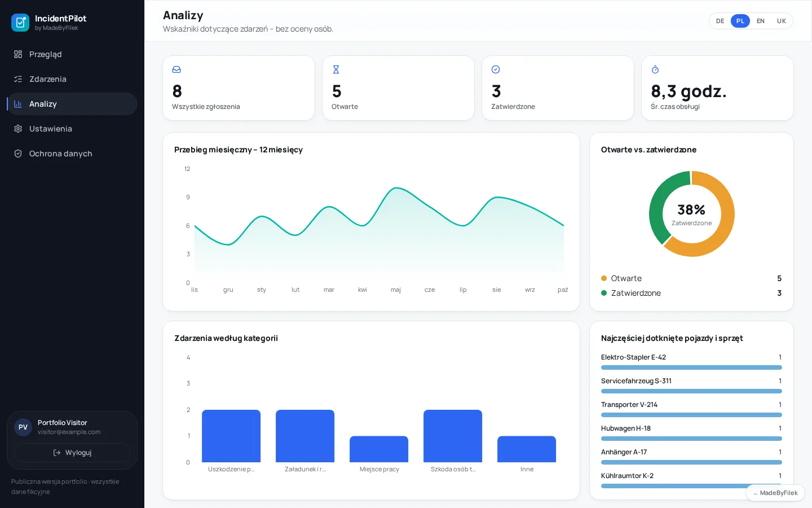
Task: Click the IncidentPilot brand name
Action: [x=60, y=19]
